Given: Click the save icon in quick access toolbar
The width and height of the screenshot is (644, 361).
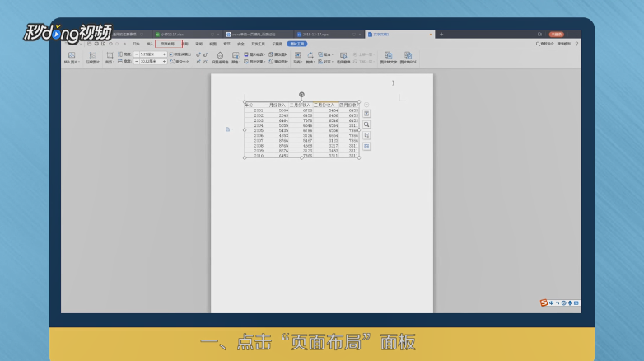Looking at the screenshot, I should coord(89,44).
